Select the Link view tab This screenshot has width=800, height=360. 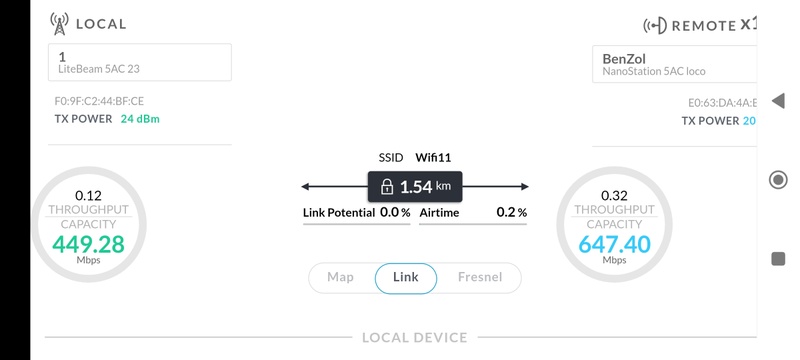(406, 278)
